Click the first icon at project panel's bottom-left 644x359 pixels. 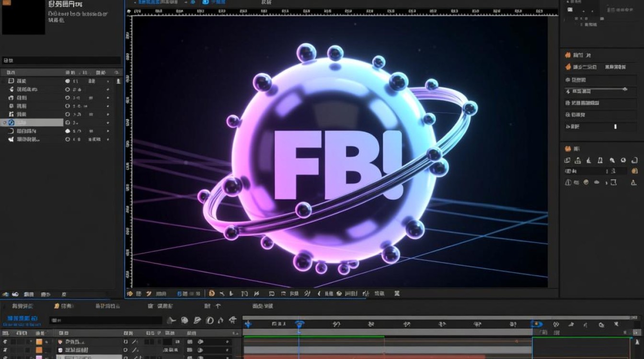pos(6,294)
